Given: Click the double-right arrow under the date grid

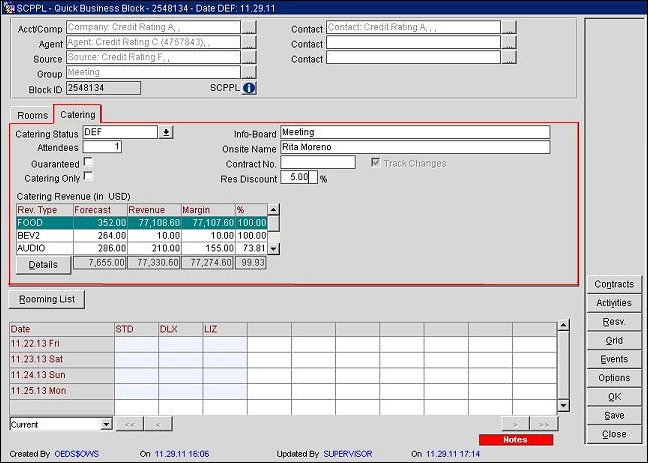Looking at the screenshot, I should point(543,424).
